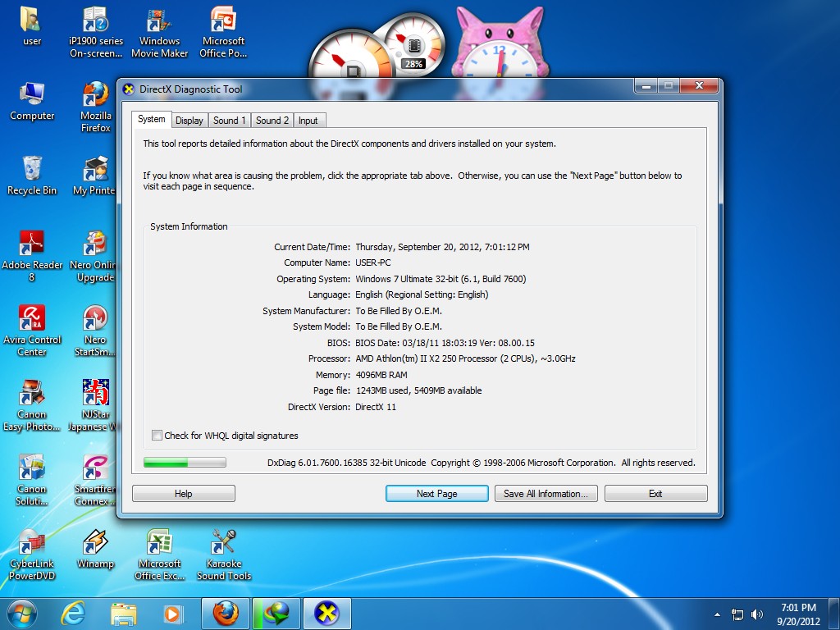Open Canon Easy-PhotoPrint desktop shortcut
Viewport: 840px width, 630px height.
tap(32, 405)
